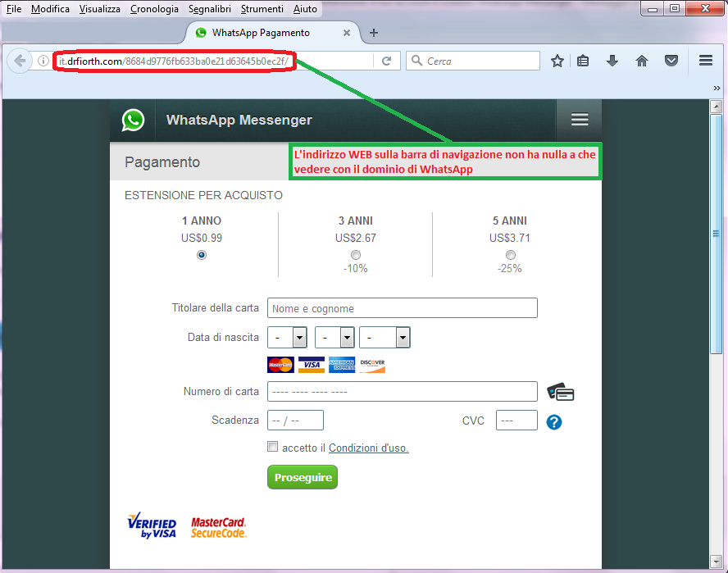Open the Strumenti menu

(262, 9)
